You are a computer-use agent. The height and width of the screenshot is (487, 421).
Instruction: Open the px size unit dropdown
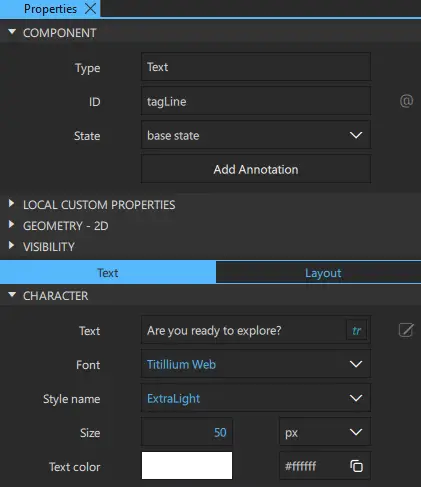(325, 432)
